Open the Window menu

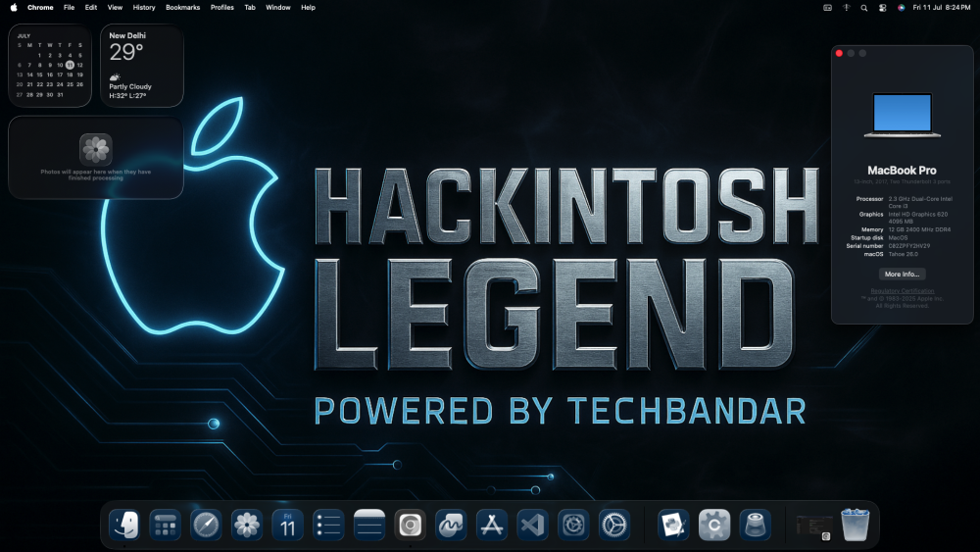tap(278, 8)
